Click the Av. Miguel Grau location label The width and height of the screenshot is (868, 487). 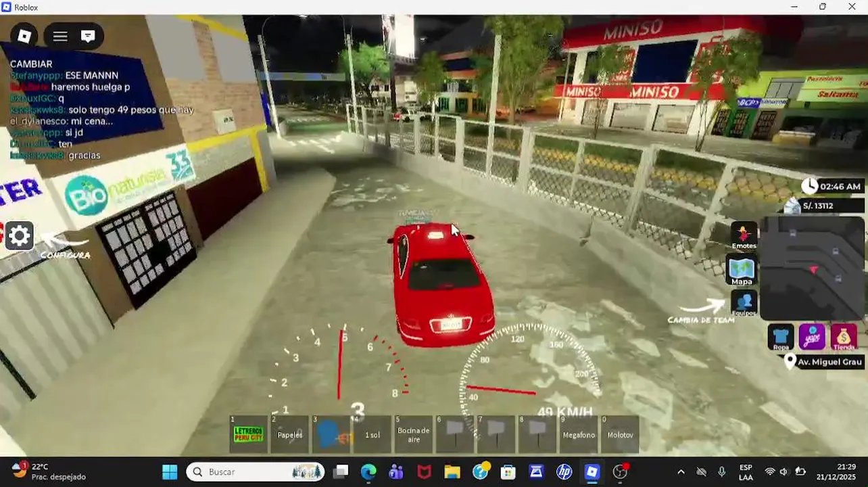coord(829,362)
